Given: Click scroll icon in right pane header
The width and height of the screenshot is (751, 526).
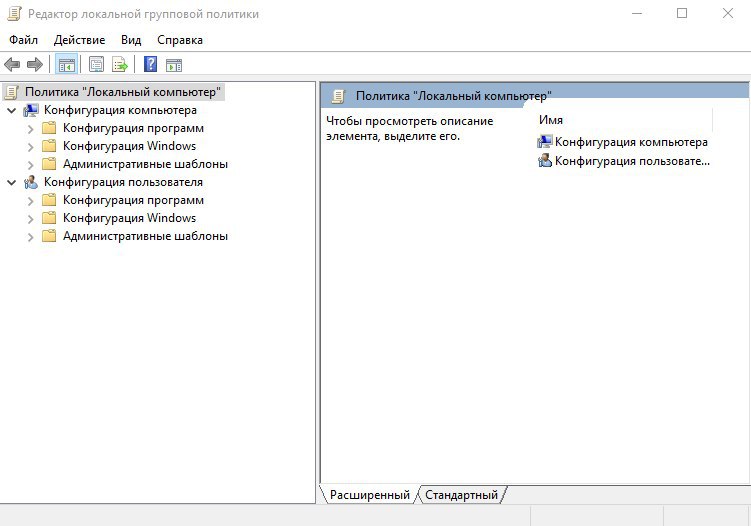Looking at the screenshot, I should [338, 96].
